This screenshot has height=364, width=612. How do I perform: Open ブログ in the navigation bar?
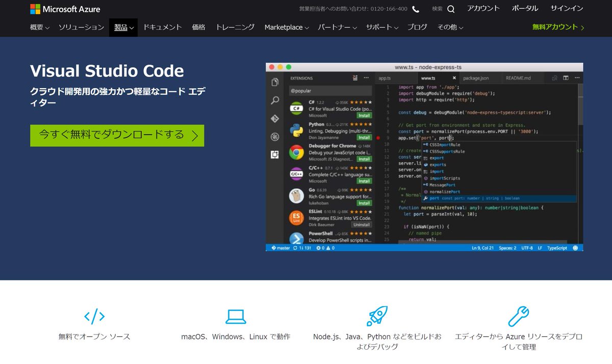(x=417, y=28)
